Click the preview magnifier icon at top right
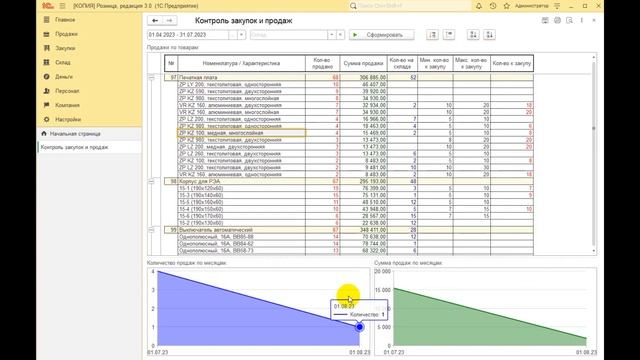Viewport: 640px width, 360px height. pos(569,20)
